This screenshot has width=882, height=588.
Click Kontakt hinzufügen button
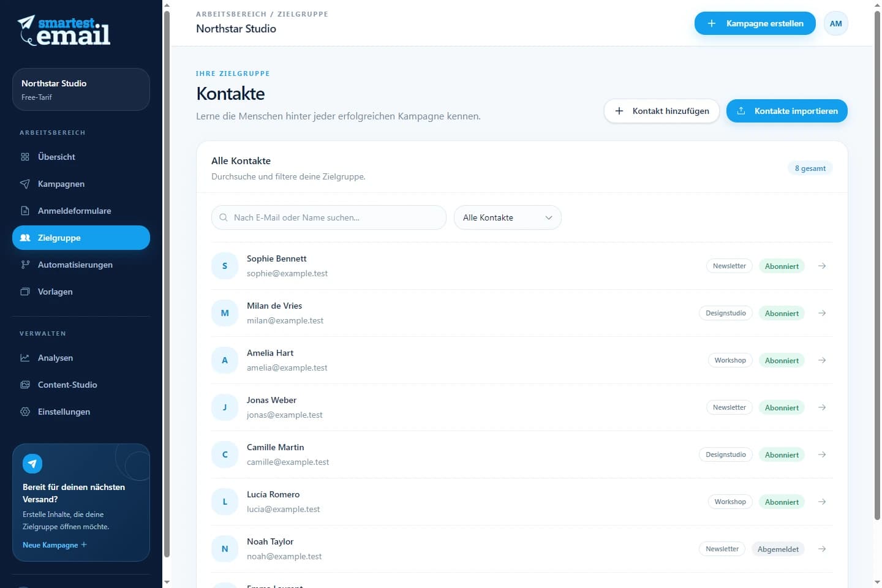(x=661, y=111)
